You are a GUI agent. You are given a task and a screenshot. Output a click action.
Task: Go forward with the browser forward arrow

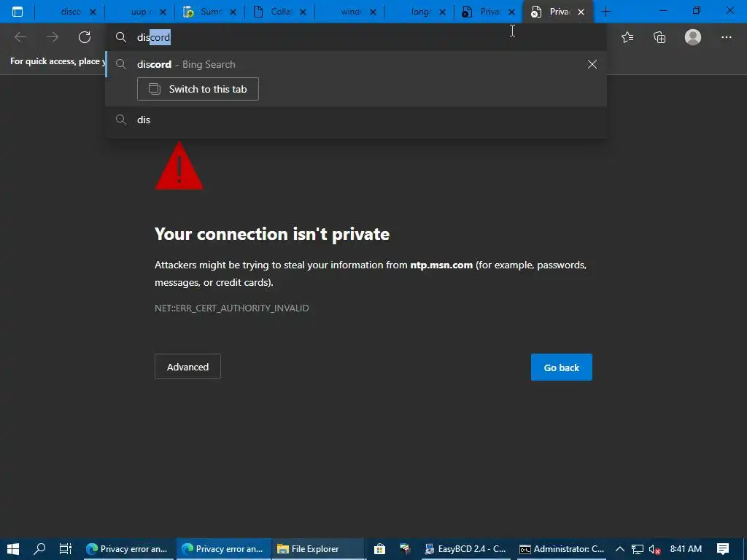(x=53, y=37)
